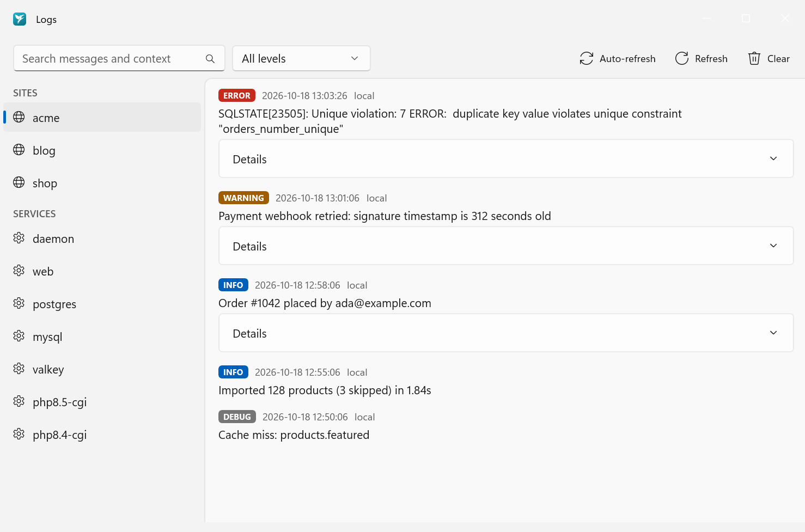Click the timestamp 2026-10-18 13:03:26
805x532 pixels.
point(304,96)
